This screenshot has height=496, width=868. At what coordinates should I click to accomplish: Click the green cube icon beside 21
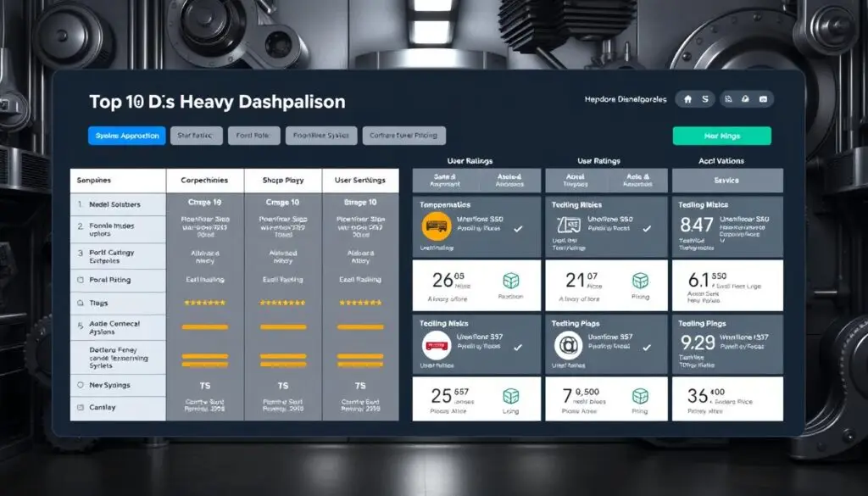tap(641, 281)
